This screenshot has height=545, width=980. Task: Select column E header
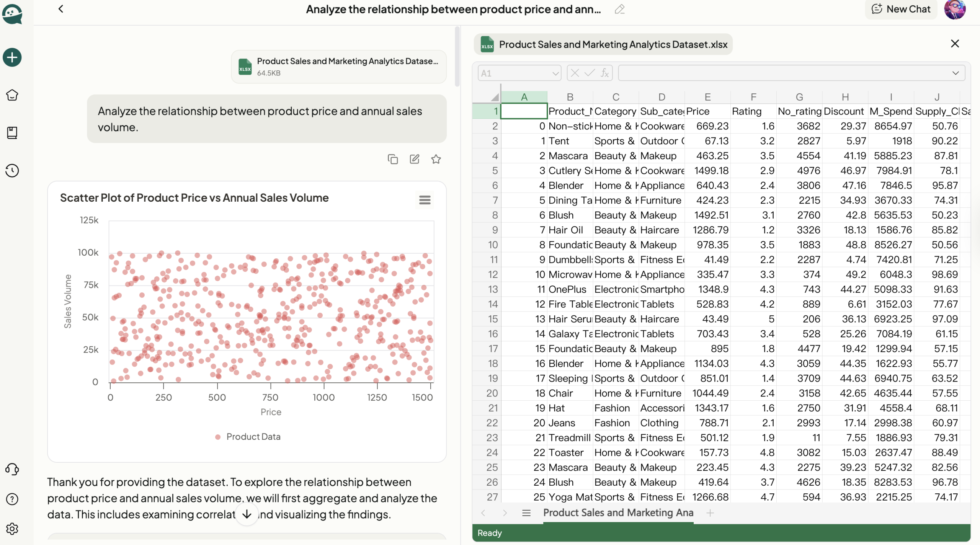pos(707,97)
